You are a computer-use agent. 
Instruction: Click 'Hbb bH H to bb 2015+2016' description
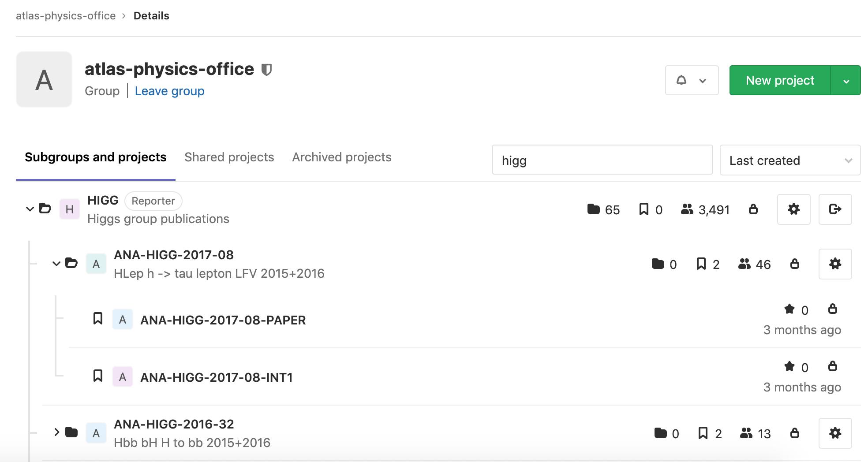192,443
